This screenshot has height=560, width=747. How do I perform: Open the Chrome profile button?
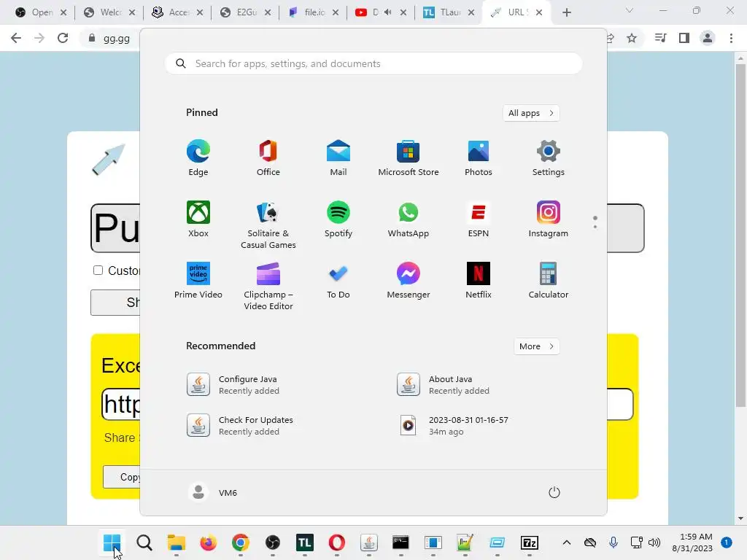(x=708, y=38)
